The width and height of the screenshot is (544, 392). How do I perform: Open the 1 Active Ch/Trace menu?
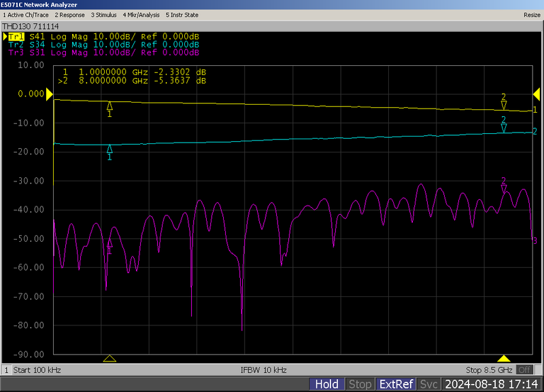click(x=26, y=14)
